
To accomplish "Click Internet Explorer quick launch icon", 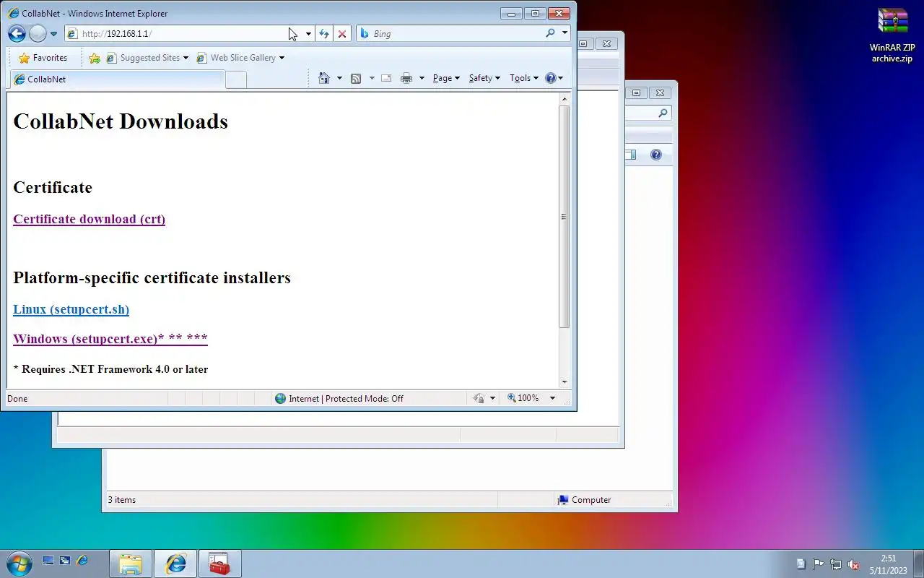I will pyautogui.click(x=82, y=561).
